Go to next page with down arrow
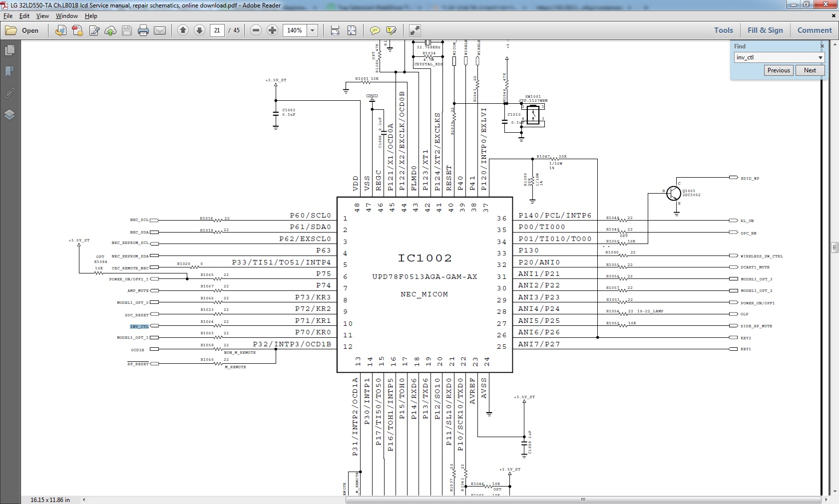Image resolution: width=839 pixels, height=504 pixels. pyautogui.click(x=199, y=30)
